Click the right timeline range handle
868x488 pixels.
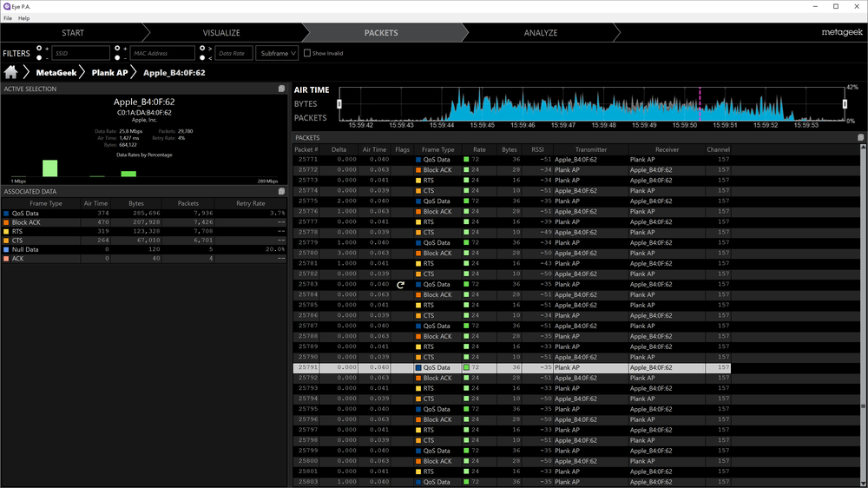pyautogui.click(x=845, y=103)
